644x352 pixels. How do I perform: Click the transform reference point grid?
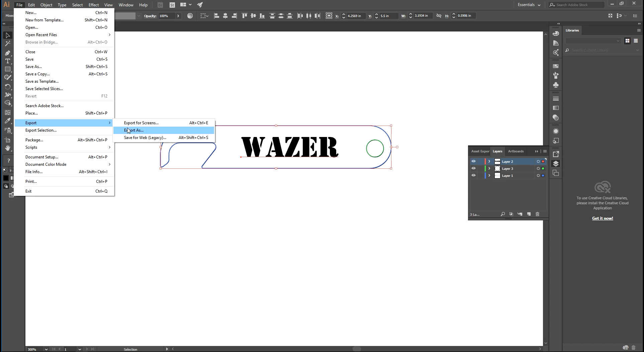pos(329,16)
